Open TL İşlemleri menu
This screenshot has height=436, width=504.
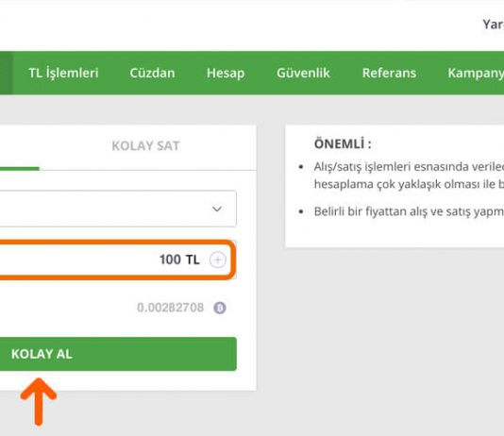click(x=63, y=73)
